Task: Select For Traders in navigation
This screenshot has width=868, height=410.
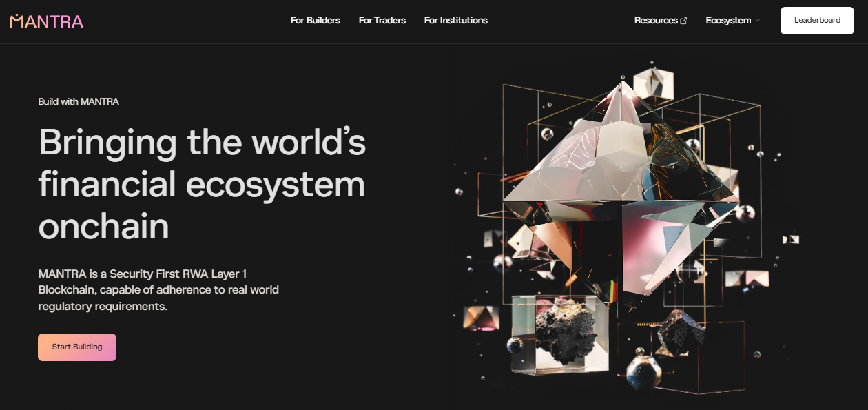Action: [x=382, y=21]
